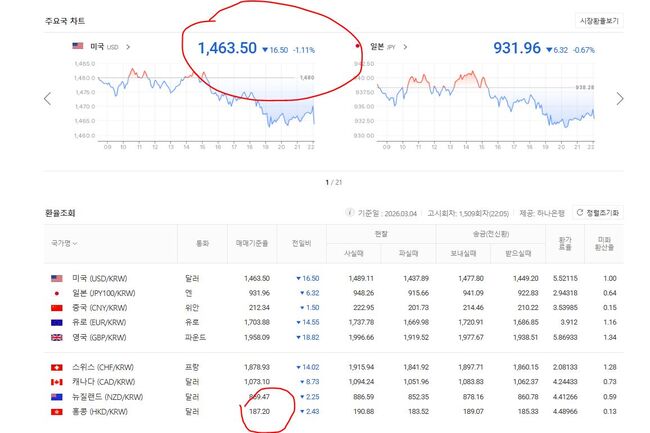The width and height of the screenshot is (650, 433).
Task: Click the info icon beside 기준일
Action: pyautogui.click(x=348, y=213)
